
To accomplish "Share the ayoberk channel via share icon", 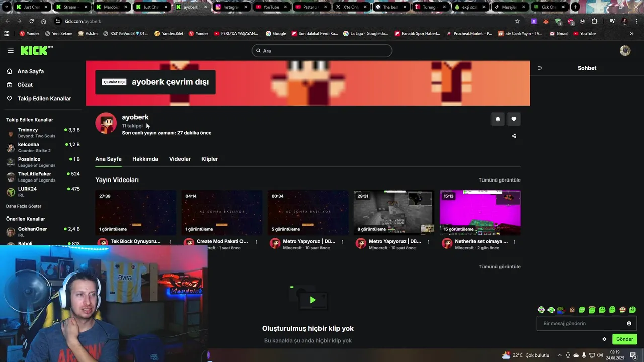I will [x=514, y=136].
